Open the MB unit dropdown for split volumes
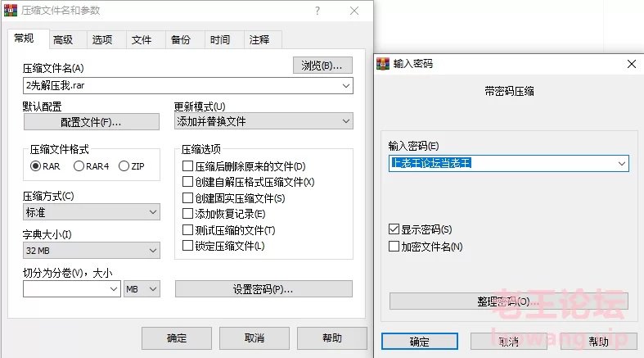This screenshot has height=358, width=644. (142, 289)
